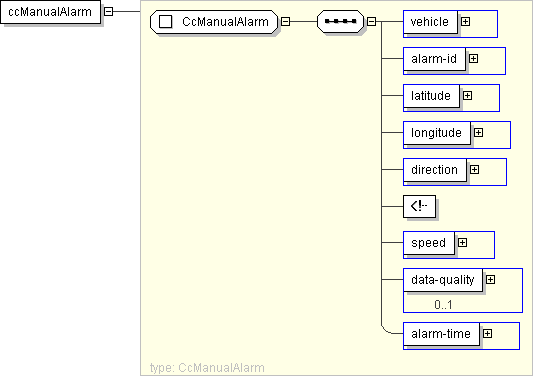The image size is (534, 377).
Task: Collapse the ccManualAlarm root element
Action: pyautogui.click(x=108, y=12)
